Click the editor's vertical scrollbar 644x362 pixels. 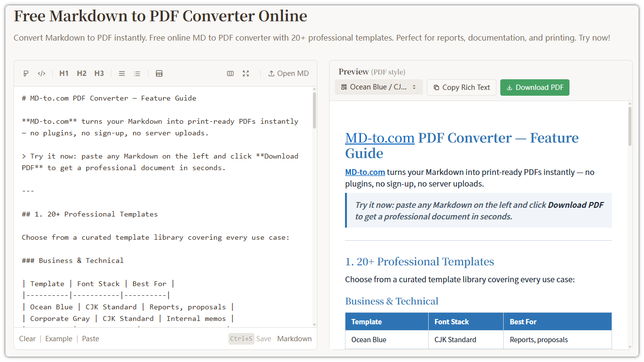[x=315, y=111]
